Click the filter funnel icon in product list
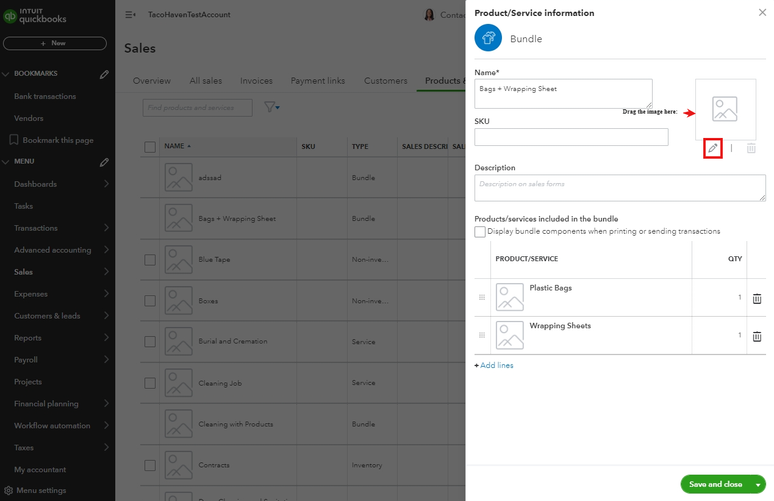This screenshot has width=774, height=501. coord(271,107)
